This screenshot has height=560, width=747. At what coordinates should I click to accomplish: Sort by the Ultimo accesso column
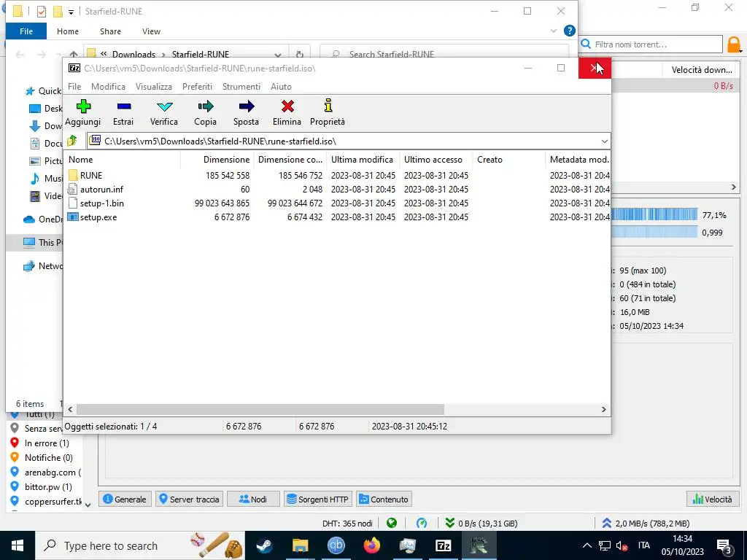click(436, 160)
